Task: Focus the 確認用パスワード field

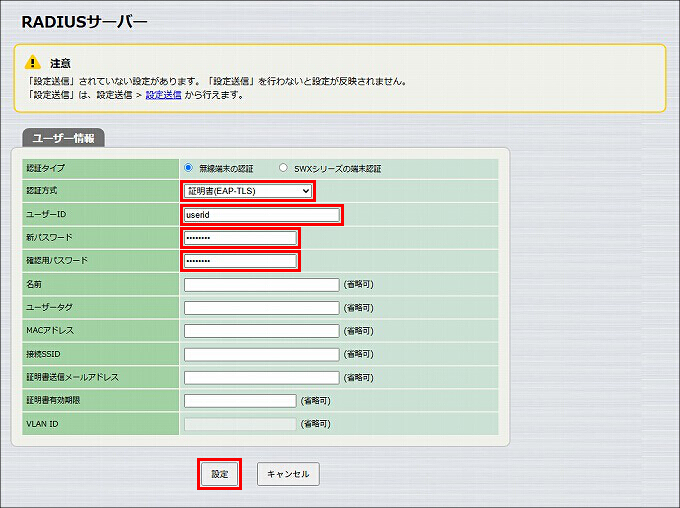Action: pyautogui.click(x=240, y=261)
